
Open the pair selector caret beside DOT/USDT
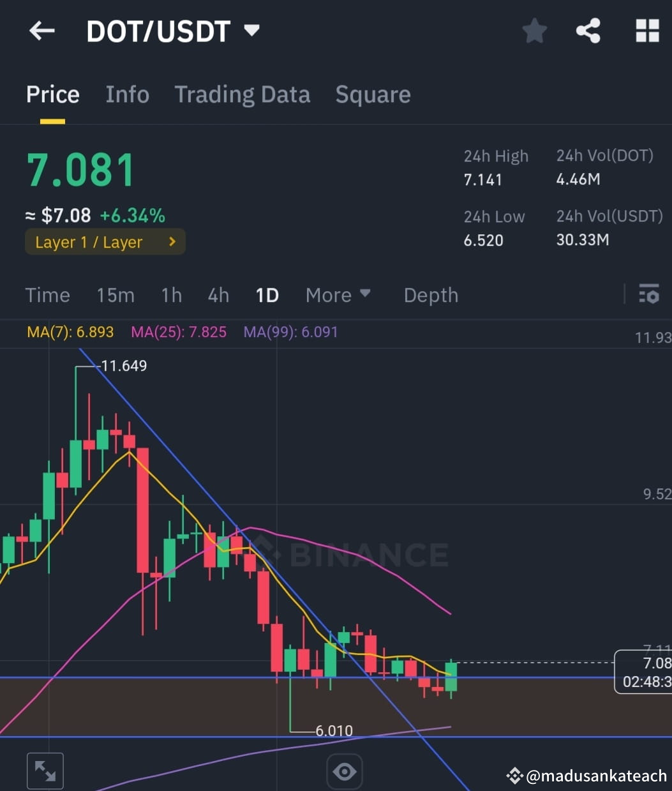(251, 30)
